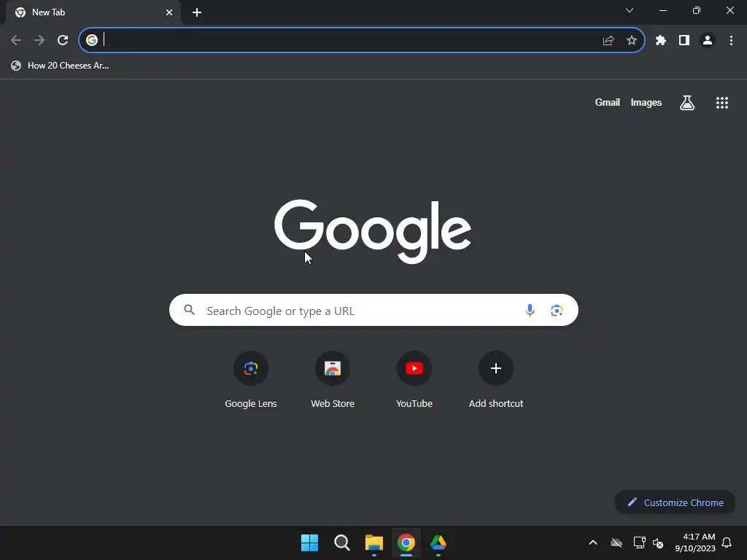Image resolution: width=747 pixels, height=560 pixels.
Task: Open Chrome's three-dot menu
Action: click(x=731, y=41)
